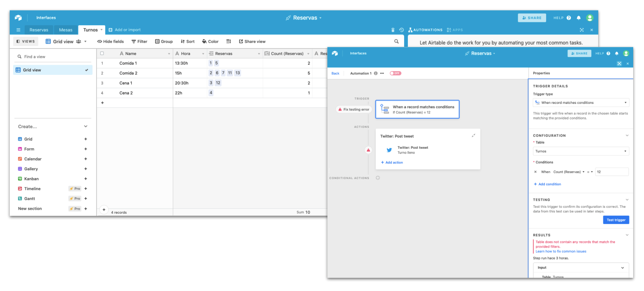This screenshot has height=291, width=644.
Task: Collapse the Create... section chevron
Action: click(86, 126)
